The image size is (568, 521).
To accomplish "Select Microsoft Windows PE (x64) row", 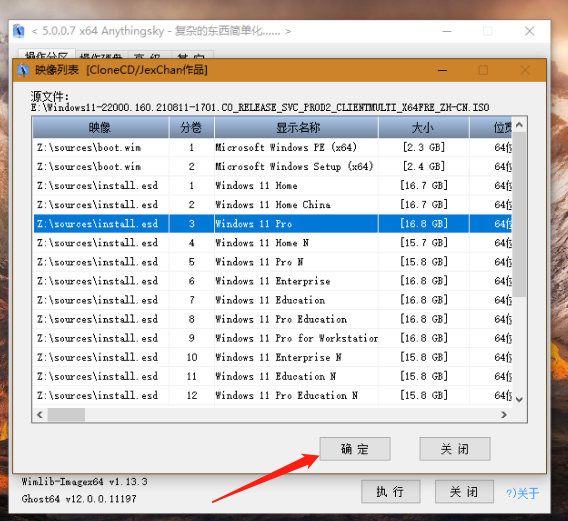I will [x=272, y=147].
